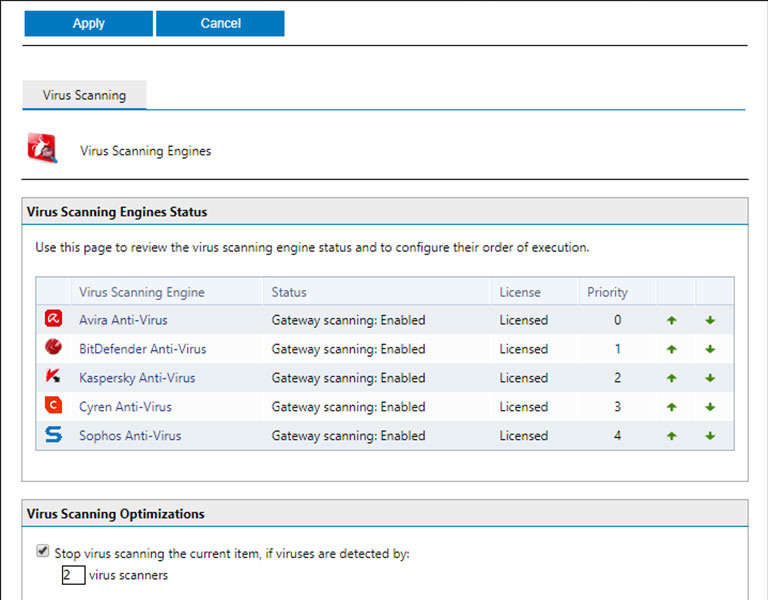Click the Apply button

point(89,24)
